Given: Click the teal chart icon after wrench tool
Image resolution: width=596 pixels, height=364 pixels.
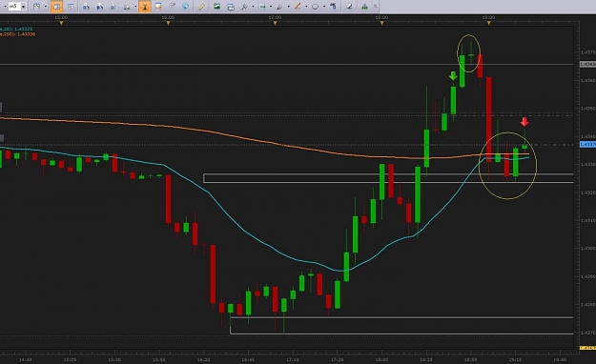Looking at the screenshot, I should (x=262, y=6).
